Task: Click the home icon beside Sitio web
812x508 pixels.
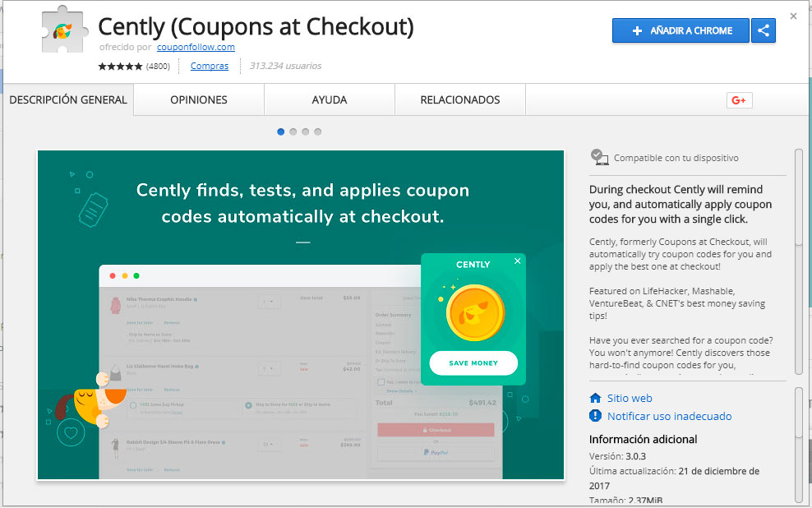Action: [x=596, y=398]
